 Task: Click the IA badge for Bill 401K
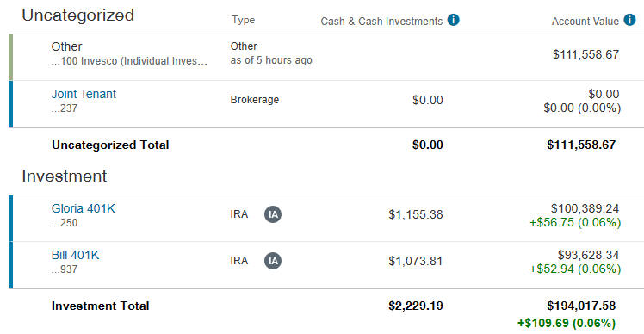(x=273, y=261)
